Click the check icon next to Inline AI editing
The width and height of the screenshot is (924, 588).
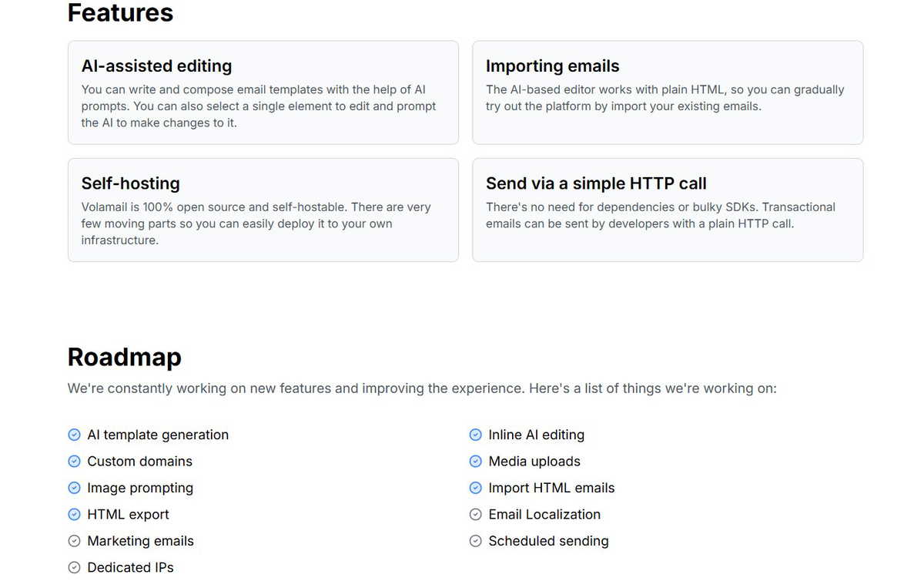coord(475,435)
